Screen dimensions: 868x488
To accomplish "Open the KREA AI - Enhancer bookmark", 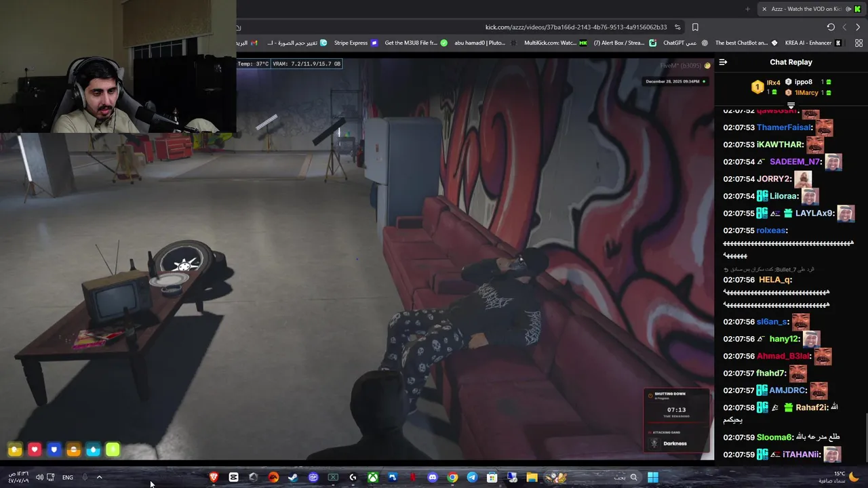I will pyautogui.click(x=812, y=43).
